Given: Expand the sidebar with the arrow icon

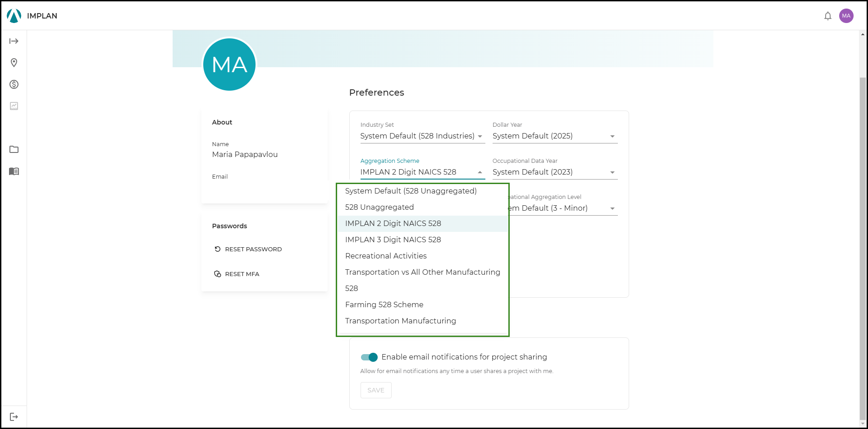Looking at the screenshot, I should [x=14, y=41].
